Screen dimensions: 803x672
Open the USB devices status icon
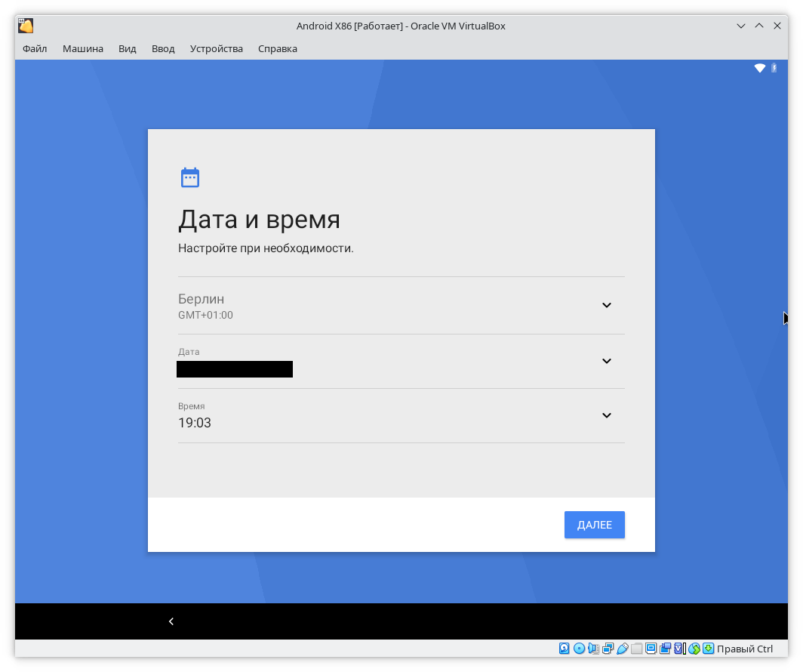[622, 649]
